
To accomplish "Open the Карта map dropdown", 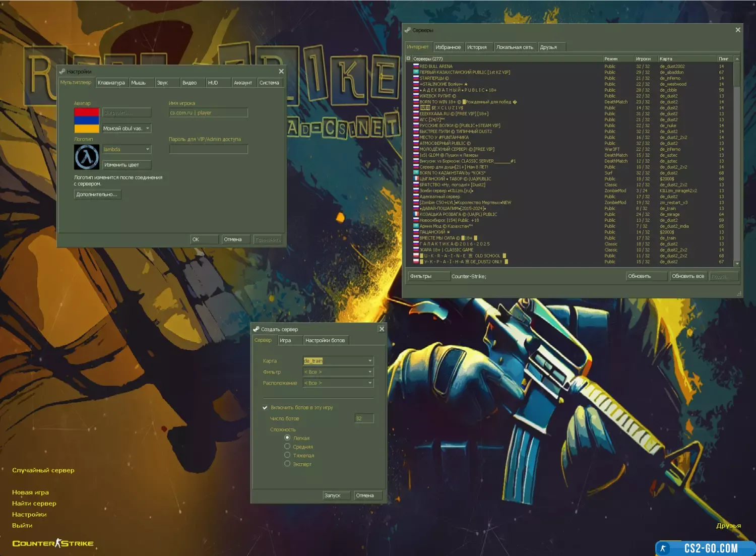I will [x=370, y=361].
